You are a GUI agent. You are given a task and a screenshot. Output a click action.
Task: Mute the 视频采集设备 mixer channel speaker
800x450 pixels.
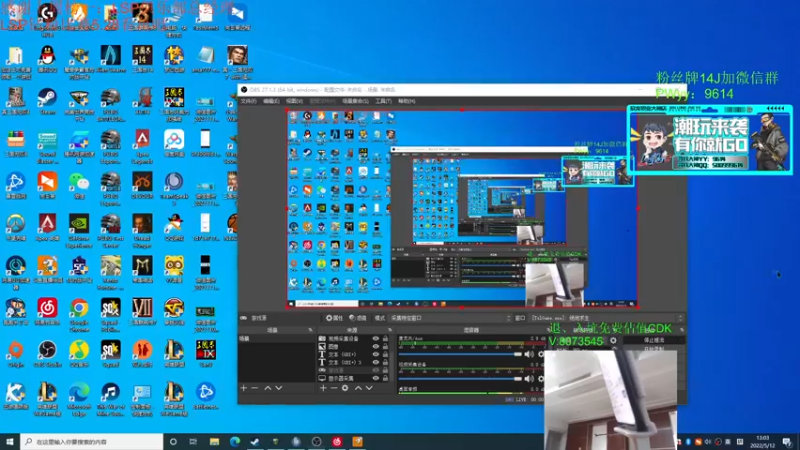coord(529,379)
